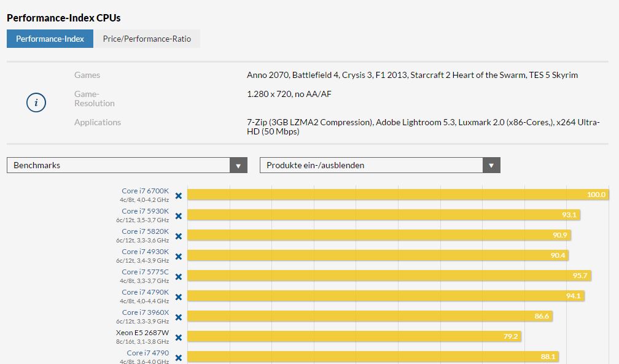
Task: Click the 4c/8t, 4,0-4,2 GHz spec text
Action: coord(144,200)
